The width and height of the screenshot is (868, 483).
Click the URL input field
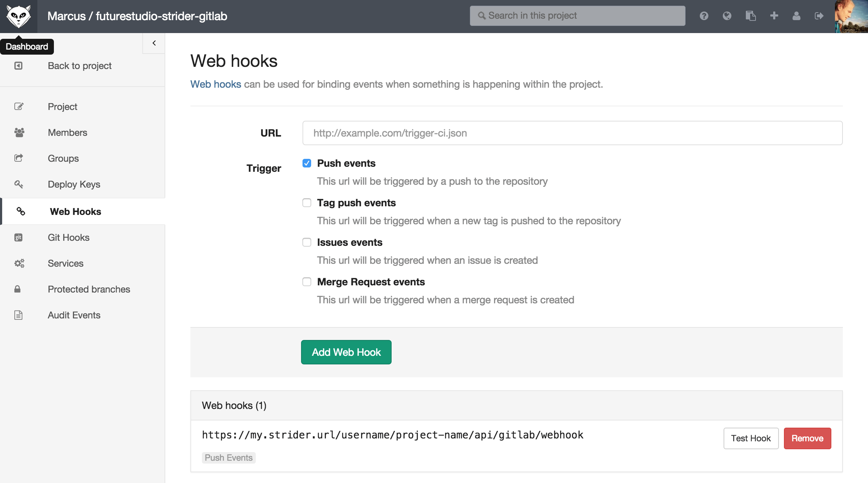tap(572, 133)
